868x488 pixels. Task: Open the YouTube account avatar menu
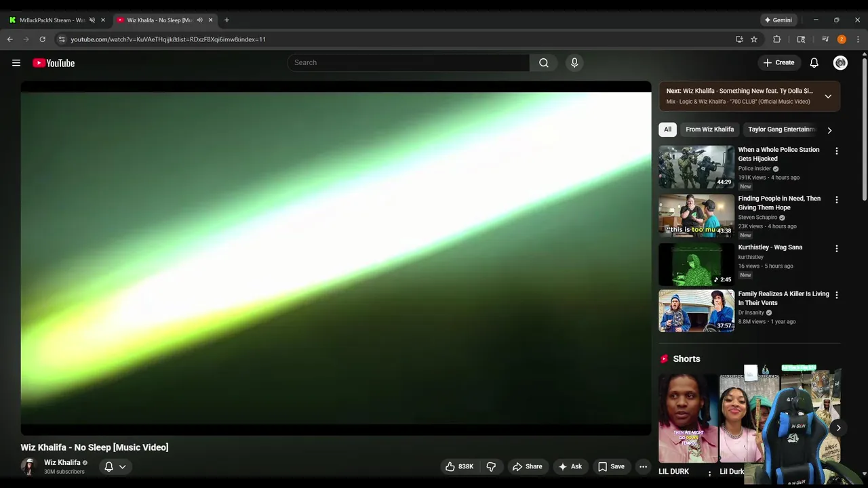click(840, 63)
